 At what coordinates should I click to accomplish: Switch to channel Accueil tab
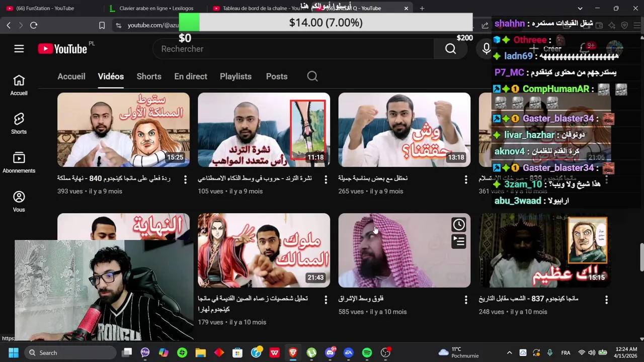pyautogui.click(x=71, y=76)
